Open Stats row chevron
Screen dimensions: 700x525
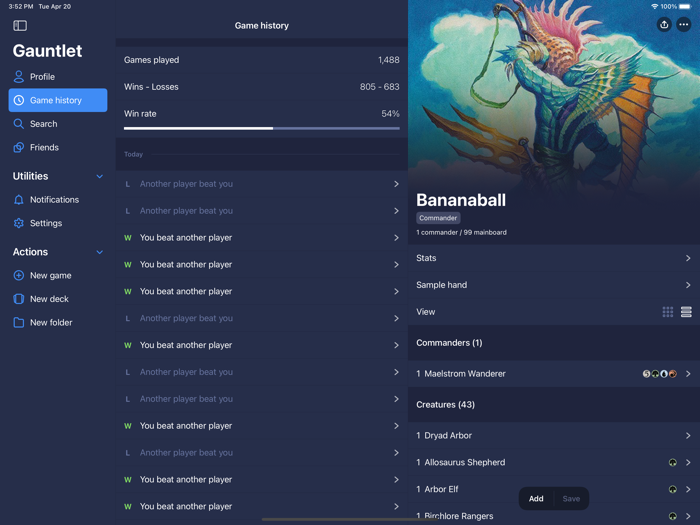coord(688,258)
